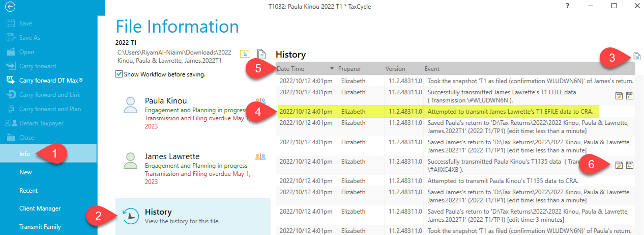Click the Carry forward and Link icon
Viewport: 644px width, 235px height.
click(10, 95)
